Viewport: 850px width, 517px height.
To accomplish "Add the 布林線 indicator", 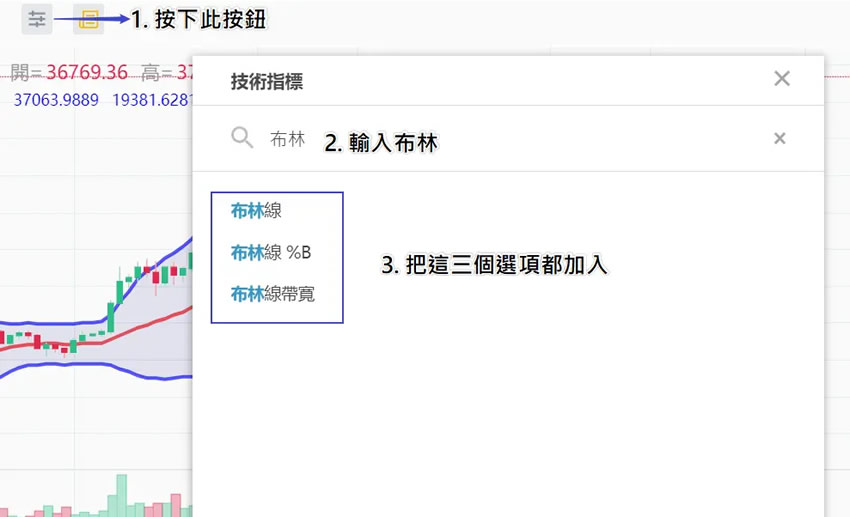I will (x=256, y=211).
